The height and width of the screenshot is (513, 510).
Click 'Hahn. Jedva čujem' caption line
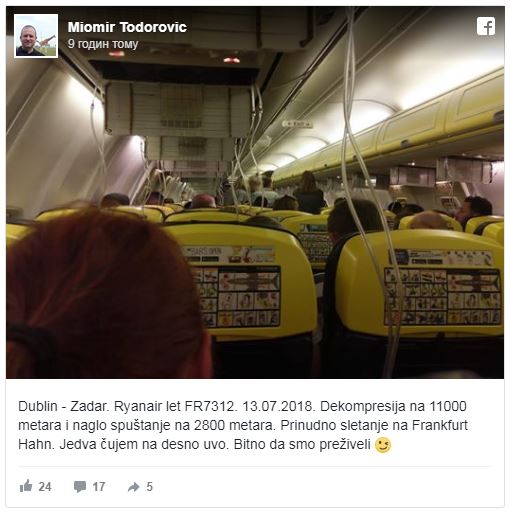(71, 444)
